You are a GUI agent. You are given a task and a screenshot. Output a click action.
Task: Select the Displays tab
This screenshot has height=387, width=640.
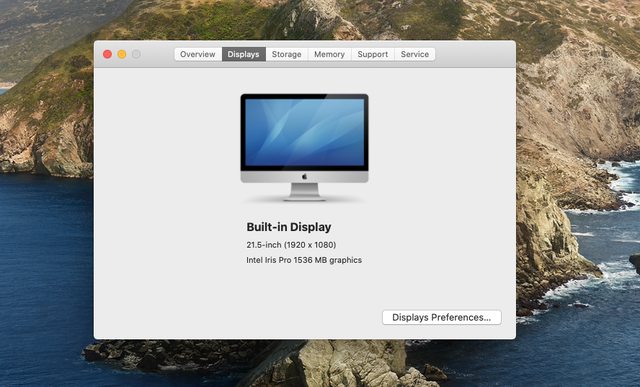[244, 54]
